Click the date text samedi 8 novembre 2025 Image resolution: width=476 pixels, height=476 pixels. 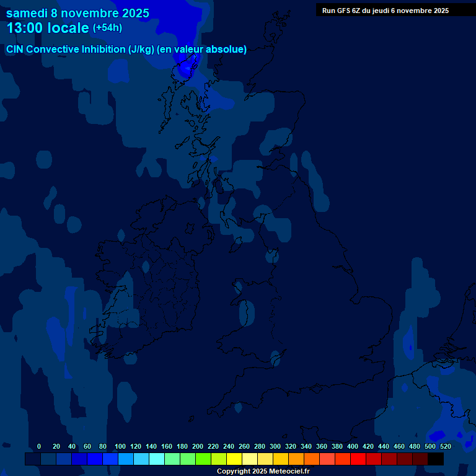click(x=77, y=12)
